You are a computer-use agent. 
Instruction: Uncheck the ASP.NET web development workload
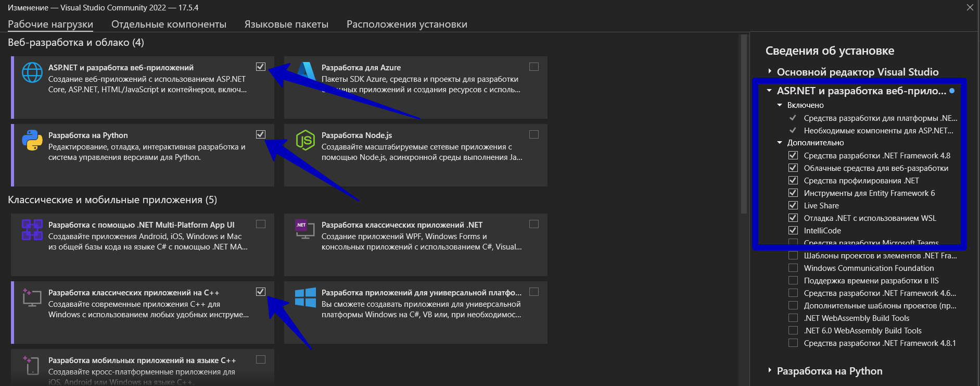(261, 67)
